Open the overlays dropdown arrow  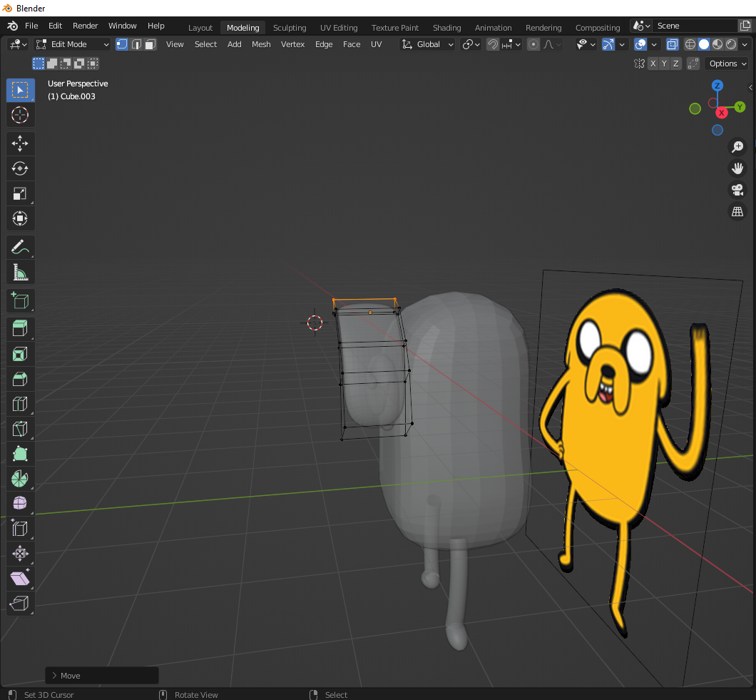[654, 44]
